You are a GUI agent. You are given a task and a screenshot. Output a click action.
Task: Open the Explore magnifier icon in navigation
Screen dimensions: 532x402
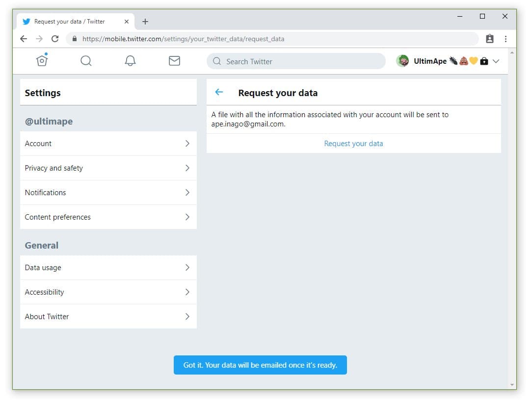click(x=86, y=61)
